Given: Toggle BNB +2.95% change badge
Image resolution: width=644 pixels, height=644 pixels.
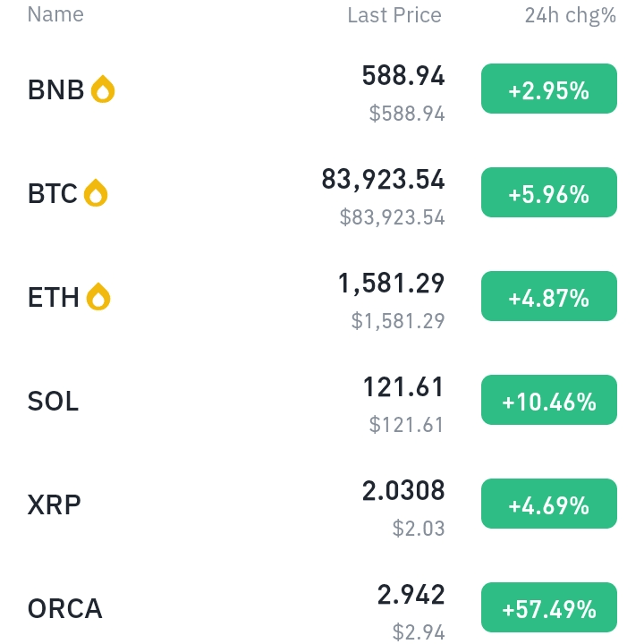Looking at the screenshot, I should coord(549,89).
